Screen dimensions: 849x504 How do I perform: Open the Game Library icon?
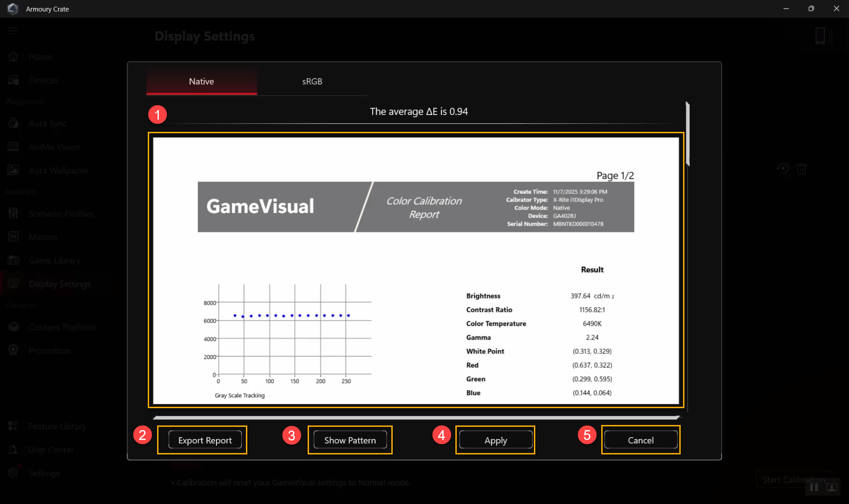pyautogui.click(x=13, y=260)
